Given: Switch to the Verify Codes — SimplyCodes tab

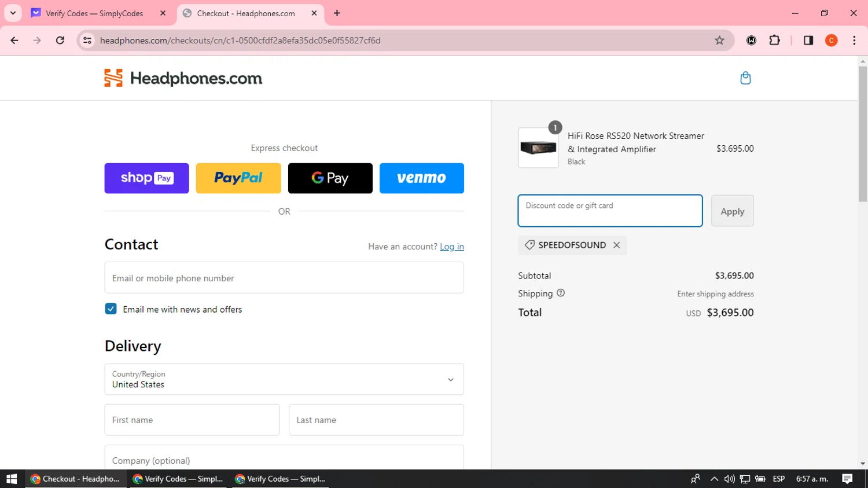Looking at the screenshot, I should [x=94, y=13].
